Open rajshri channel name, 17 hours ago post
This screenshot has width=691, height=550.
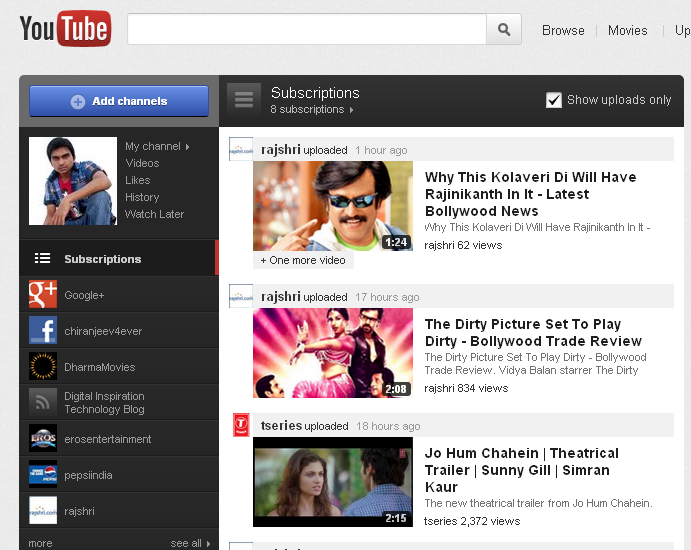point(281,297)
